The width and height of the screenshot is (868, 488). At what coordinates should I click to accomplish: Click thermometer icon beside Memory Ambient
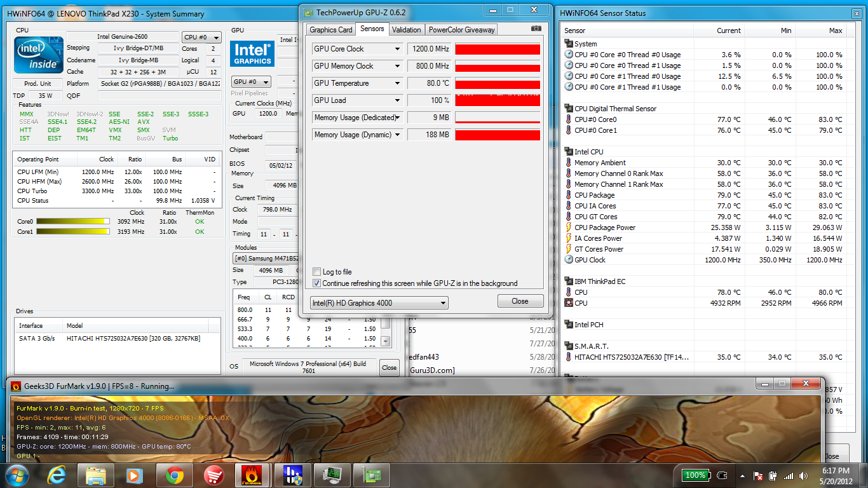tap(569, 163)
